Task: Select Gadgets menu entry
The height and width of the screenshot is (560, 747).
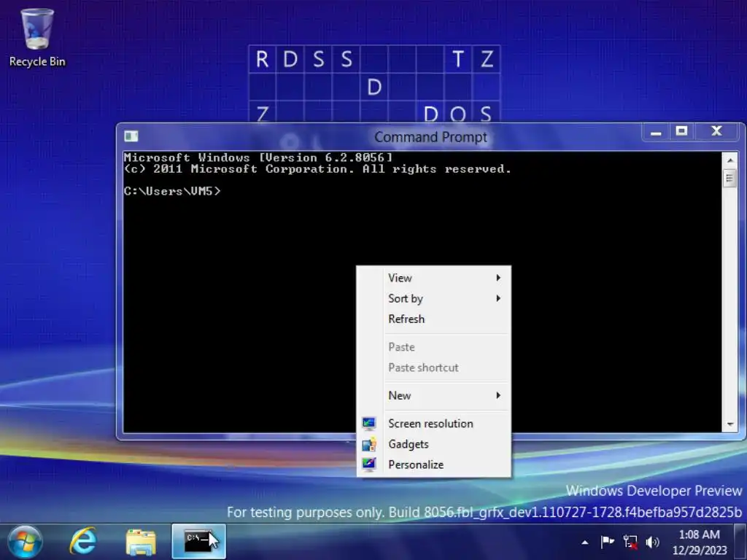Action: pyautogui.click(x=433, y=444)
